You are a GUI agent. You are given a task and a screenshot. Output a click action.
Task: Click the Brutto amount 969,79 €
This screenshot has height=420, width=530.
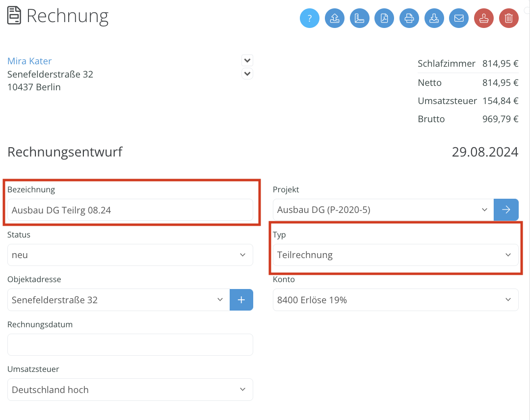click(x=500, y=119)
